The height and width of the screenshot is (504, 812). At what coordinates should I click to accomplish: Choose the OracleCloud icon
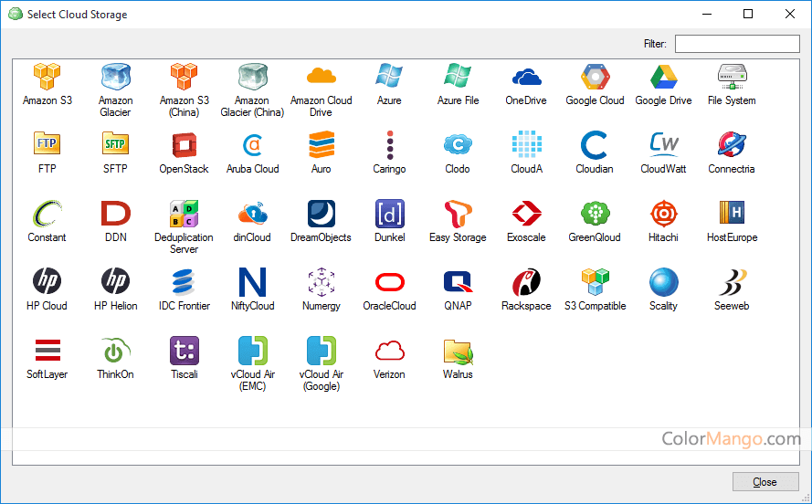[x=389, y=282]
